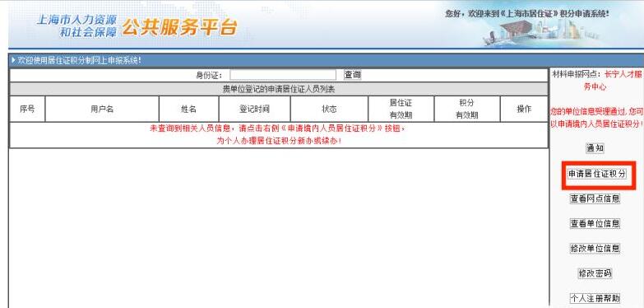This screenshot has height=308, width=644.
Task: Open the 通知 notifications button
Action: 595,148
